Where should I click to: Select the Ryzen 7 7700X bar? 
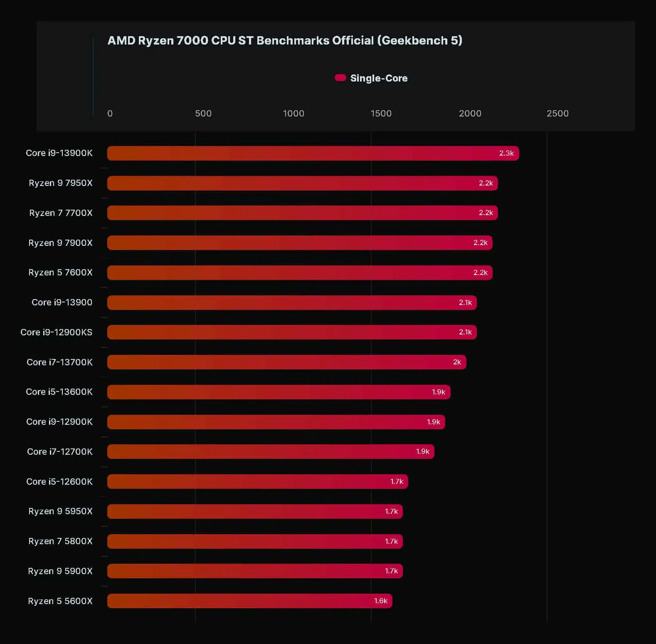tap(303, 213)
